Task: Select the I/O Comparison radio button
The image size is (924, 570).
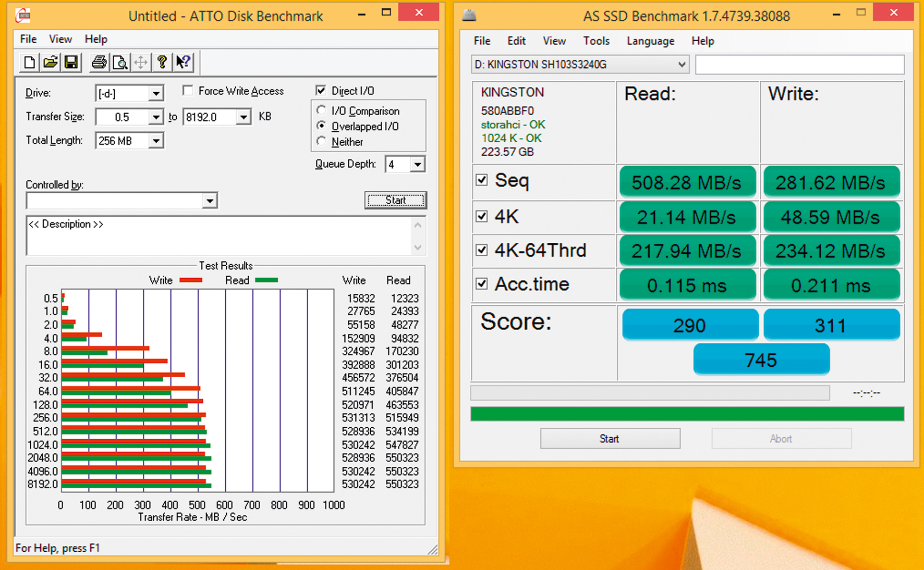Action: pos(322,110)
